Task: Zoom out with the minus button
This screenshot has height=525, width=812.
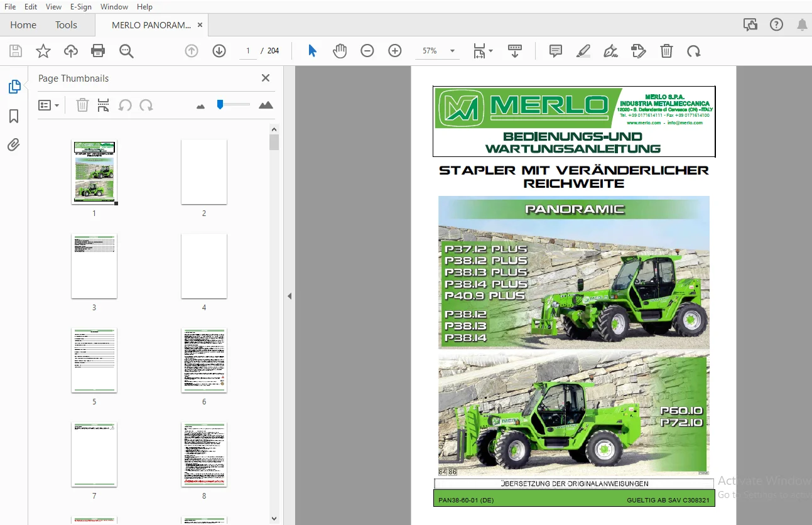Action: click(367, 51)
